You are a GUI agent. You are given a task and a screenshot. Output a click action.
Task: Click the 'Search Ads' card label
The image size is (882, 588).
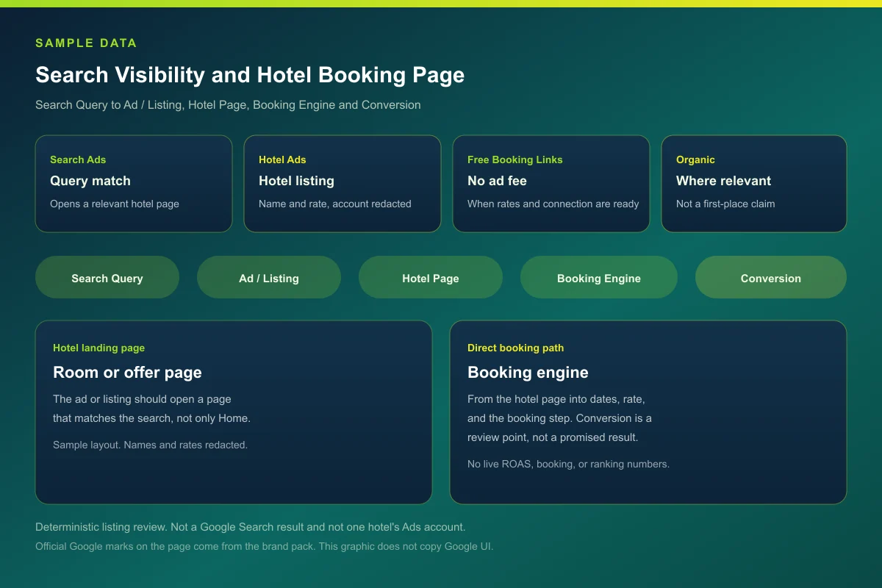tap(78, 159)
